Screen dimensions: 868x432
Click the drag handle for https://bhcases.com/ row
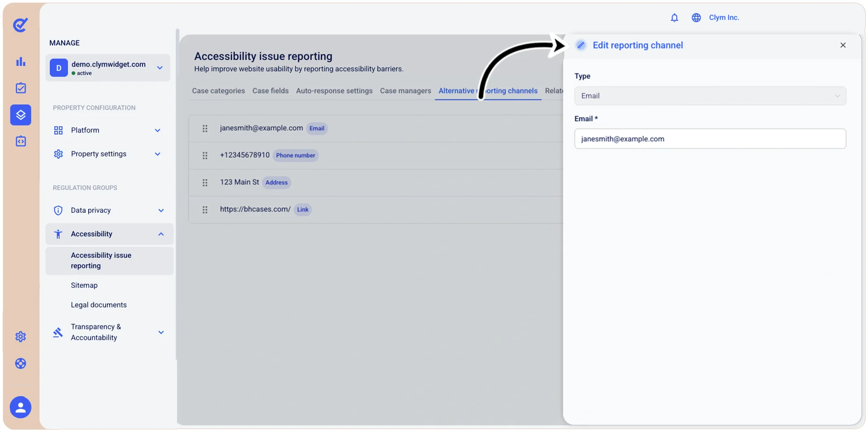(x=205, y=210)
